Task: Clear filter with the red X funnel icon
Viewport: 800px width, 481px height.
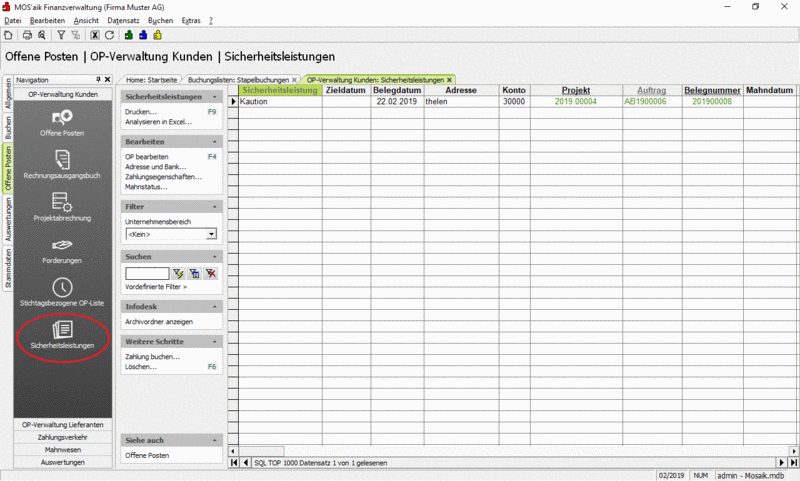Action: [x=211, y=274]
